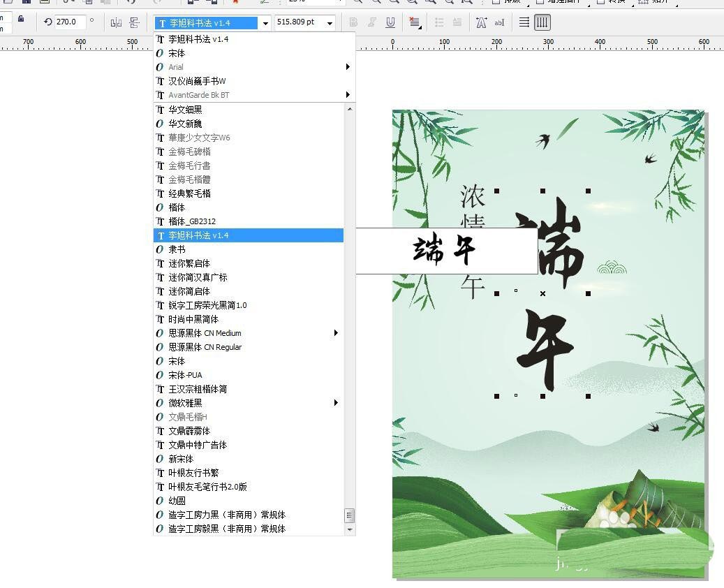
Task: Switch text to horizontal orientation
Action: (523, 22)
